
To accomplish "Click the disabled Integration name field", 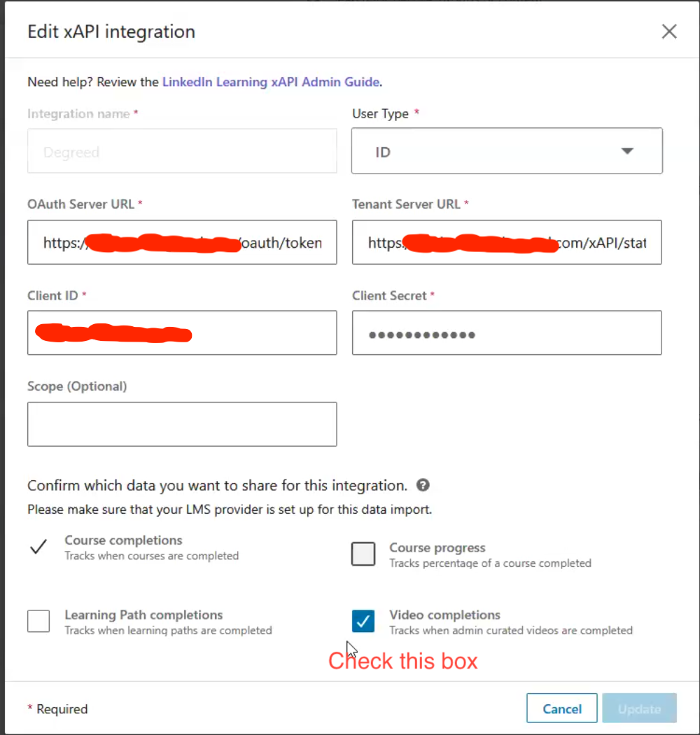I will (x=182, y=150).
